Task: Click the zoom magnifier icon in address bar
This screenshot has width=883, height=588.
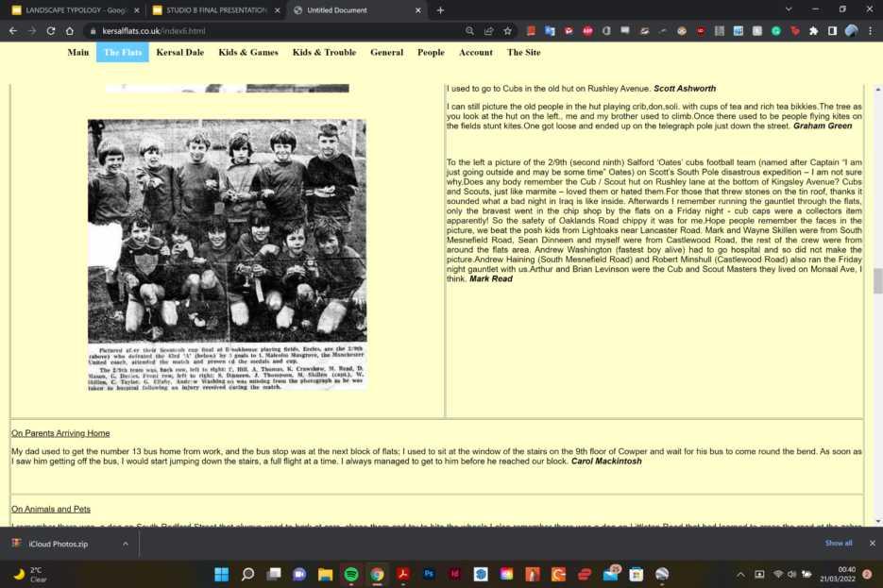Action: click(x=469, y=31)
